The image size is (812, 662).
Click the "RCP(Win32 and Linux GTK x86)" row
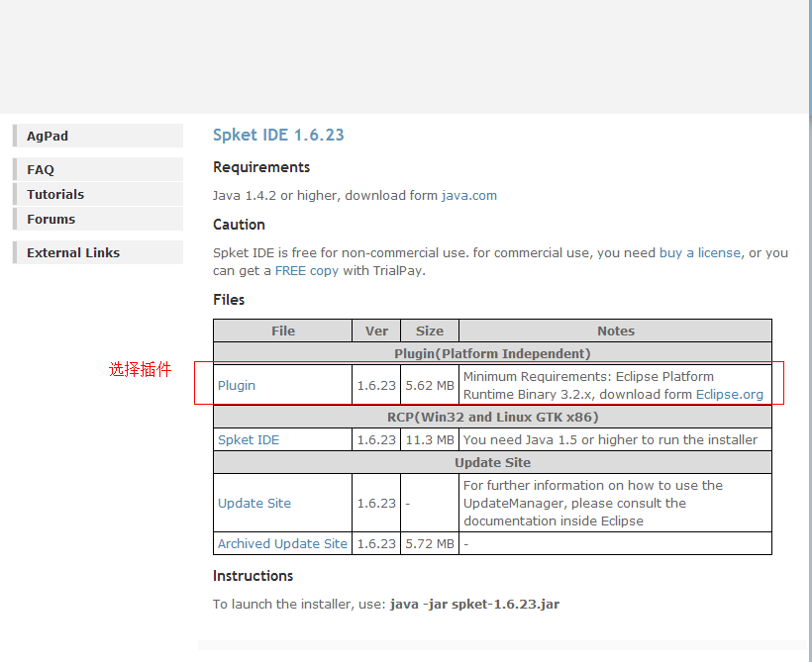coord(492,418)
